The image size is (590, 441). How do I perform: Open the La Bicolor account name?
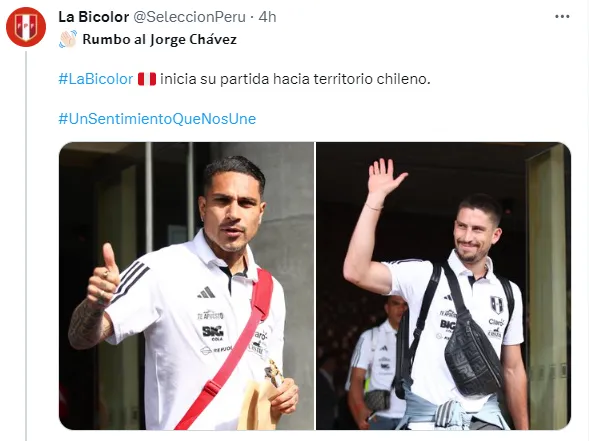94,17
